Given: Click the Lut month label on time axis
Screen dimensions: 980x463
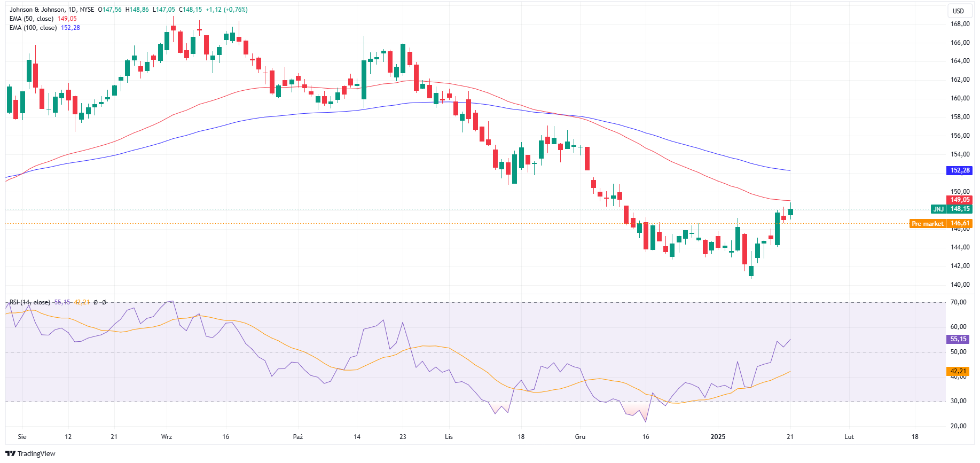Looking at the screenshot, I should click(x=849, y=437).
